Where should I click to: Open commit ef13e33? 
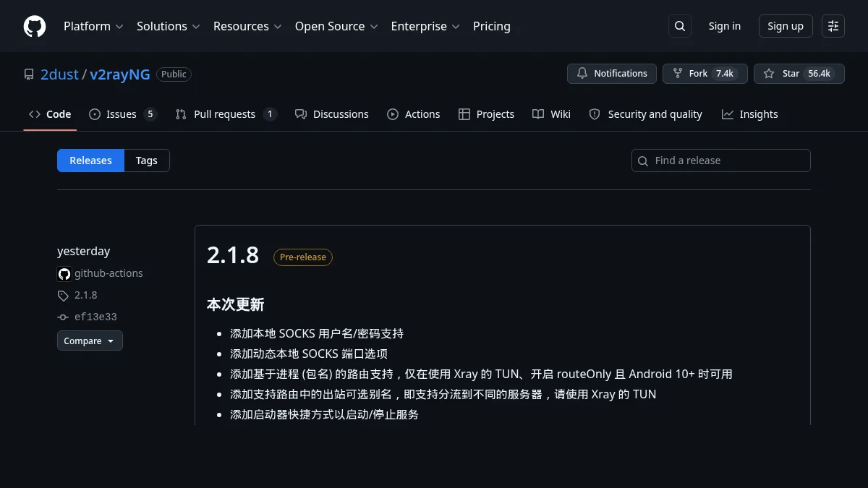coord(95,317)
